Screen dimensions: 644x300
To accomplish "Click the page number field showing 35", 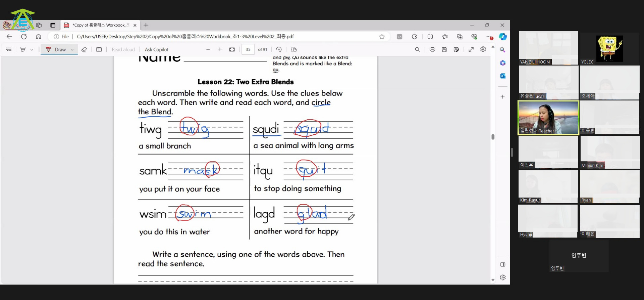I will point(248,49).
